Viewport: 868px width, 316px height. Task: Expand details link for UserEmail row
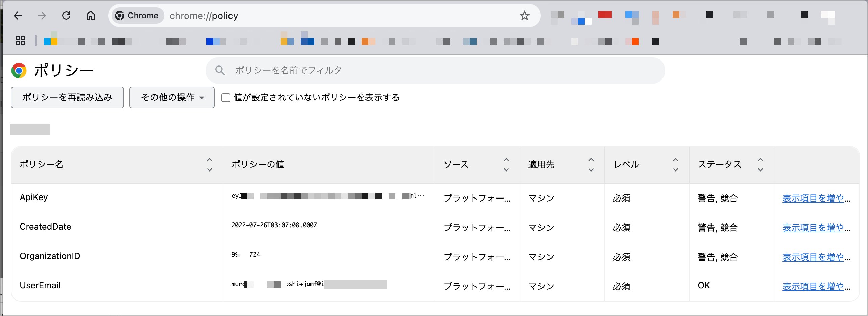coord(816,286)
